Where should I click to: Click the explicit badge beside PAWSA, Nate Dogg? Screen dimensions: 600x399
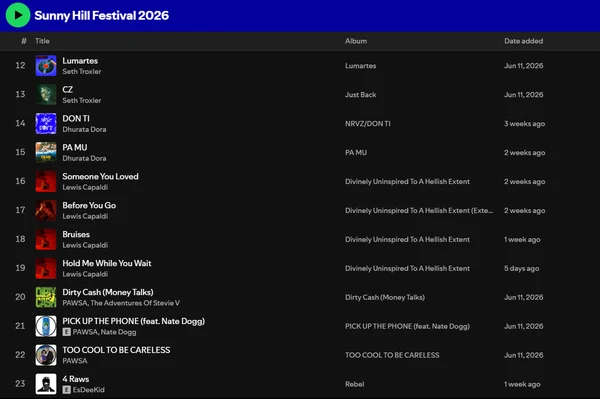click(67, 332)
